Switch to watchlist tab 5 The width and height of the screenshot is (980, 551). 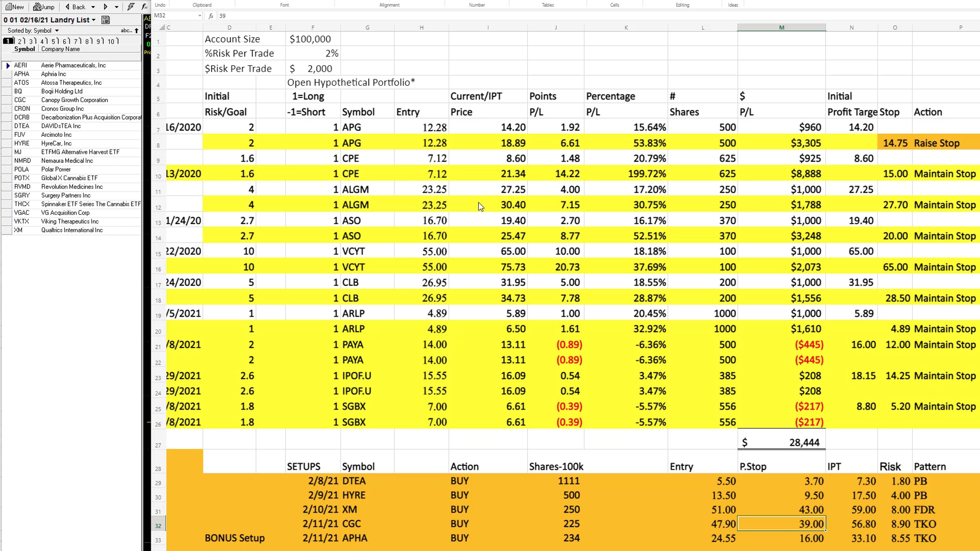coord(53,41)
